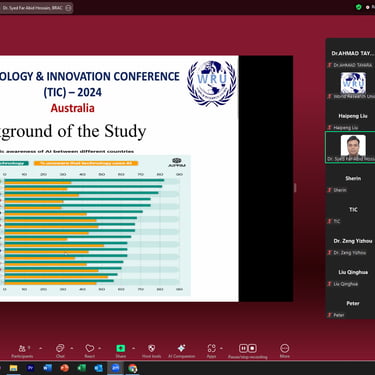
Task: Expand the React options arrow
Action: click(100, 348)
